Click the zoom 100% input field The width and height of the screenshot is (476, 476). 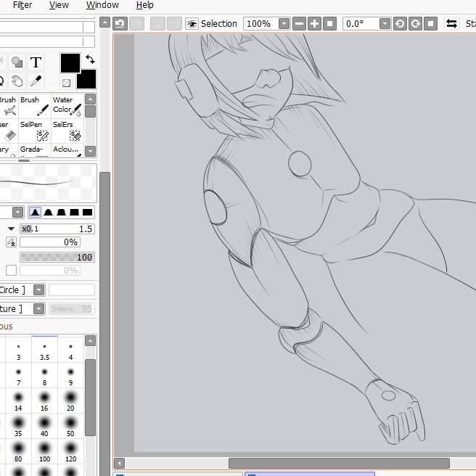point(260,24)
